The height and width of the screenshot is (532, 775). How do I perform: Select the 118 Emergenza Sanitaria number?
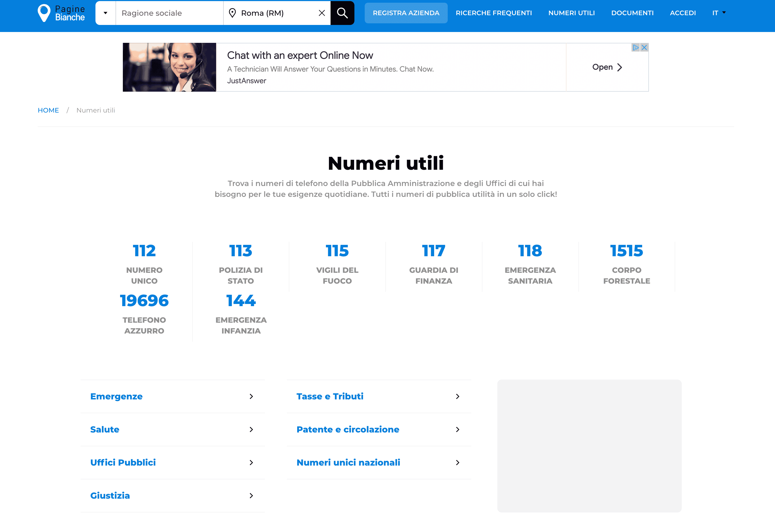click(x=530, y=251)
